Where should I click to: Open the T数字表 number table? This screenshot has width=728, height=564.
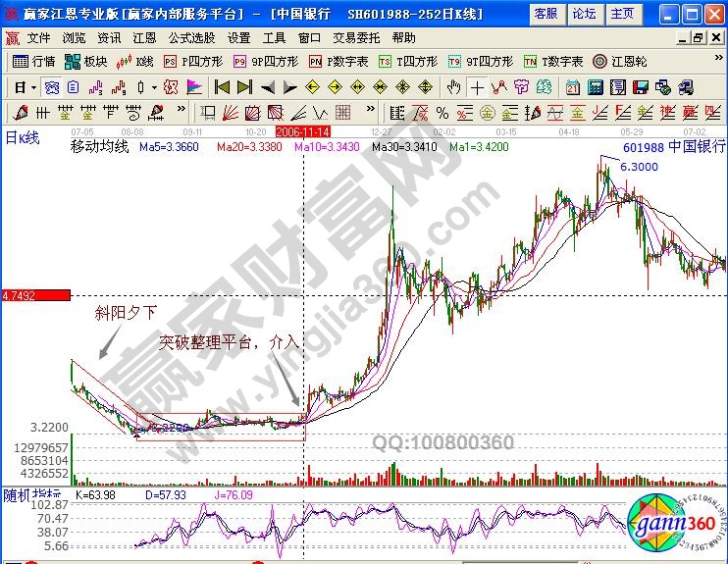[554, 61]
